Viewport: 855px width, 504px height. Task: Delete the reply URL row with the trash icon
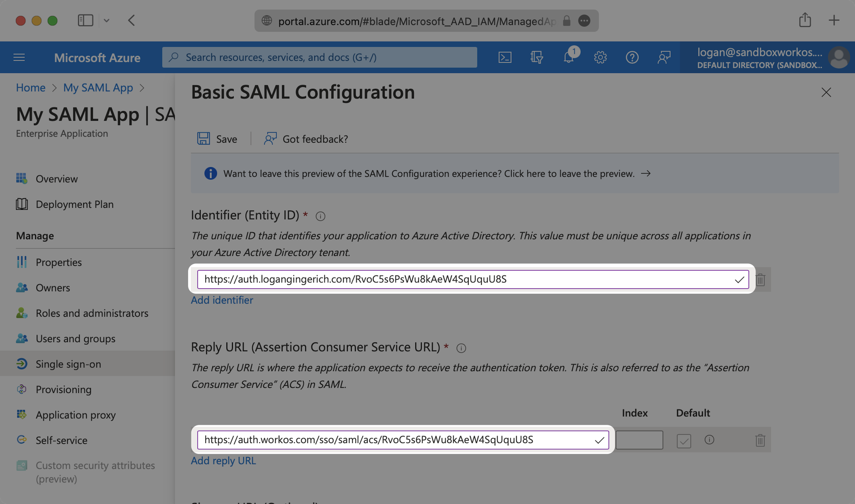pos(760,441)
